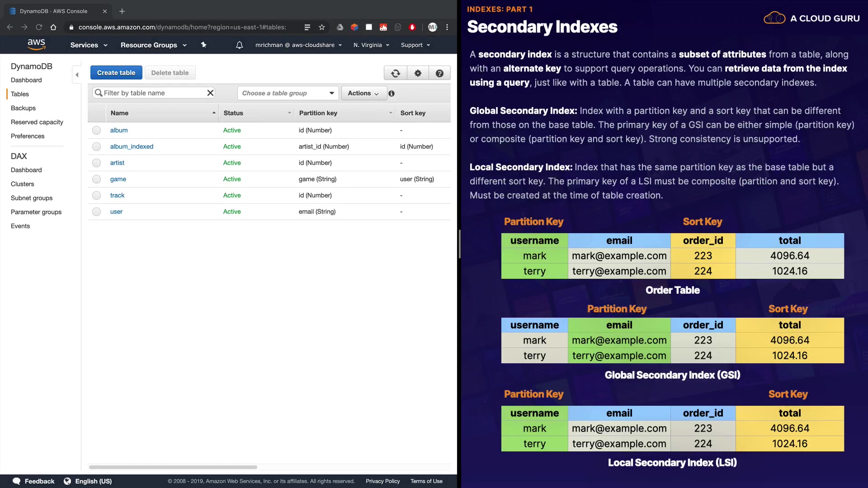This screenshot has height=488, width=868.
Task: Click the Create table button
Action: tap(116, 73)
